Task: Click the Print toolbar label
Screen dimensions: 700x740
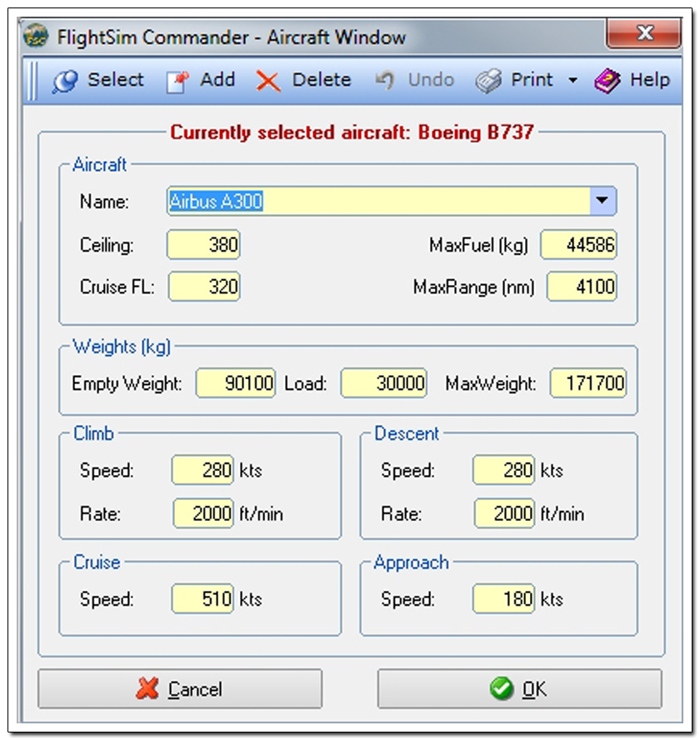Action: [532, 80]
